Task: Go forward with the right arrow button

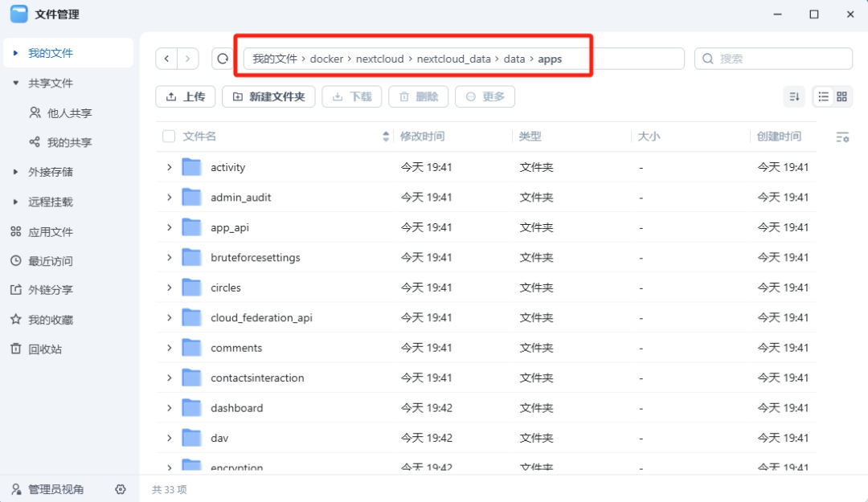Action: point(187,59)
